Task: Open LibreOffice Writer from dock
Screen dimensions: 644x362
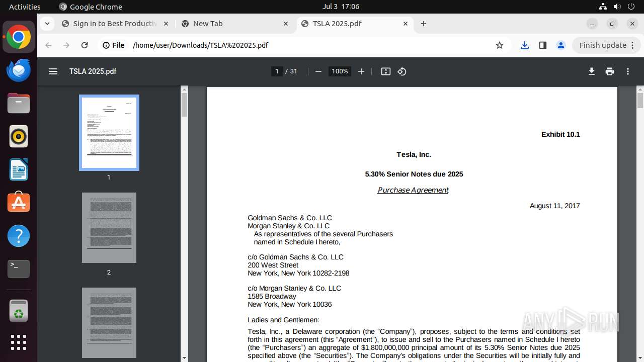Action: 19,169
